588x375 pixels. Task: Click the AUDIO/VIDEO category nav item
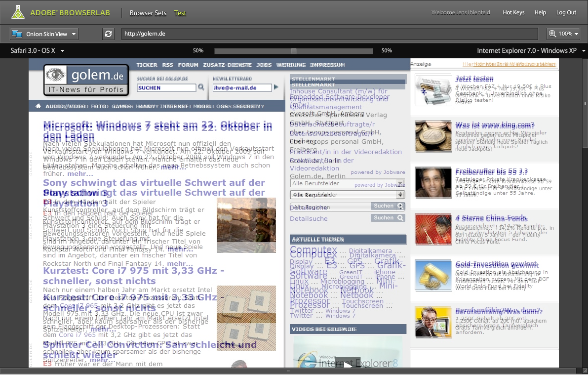(67, 106)
